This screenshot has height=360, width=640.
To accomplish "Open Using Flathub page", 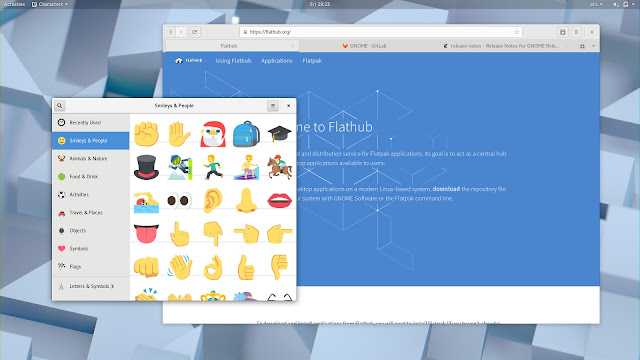I will [233, 61].
